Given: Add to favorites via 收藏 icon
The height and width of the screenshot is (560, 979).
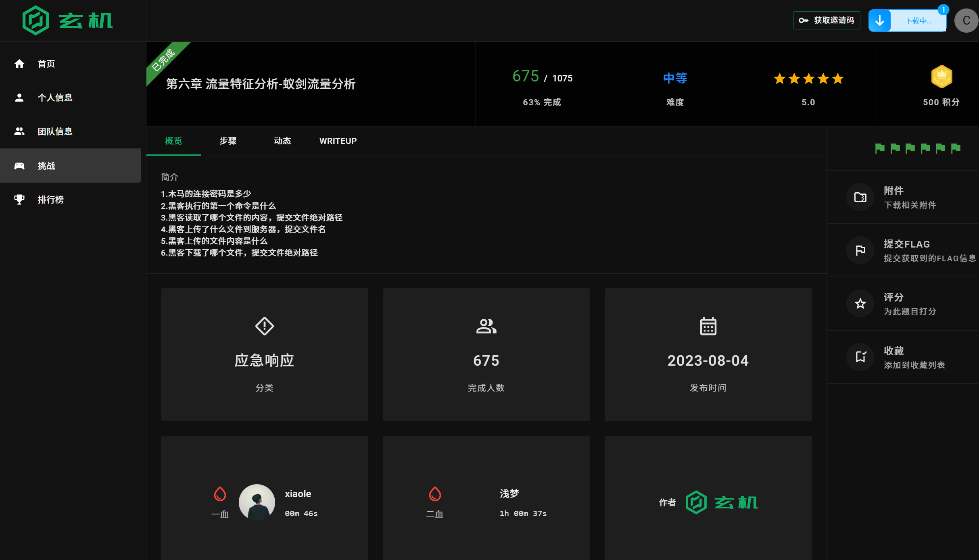Looking at the screenshot, I should click(x=860, y=357).
